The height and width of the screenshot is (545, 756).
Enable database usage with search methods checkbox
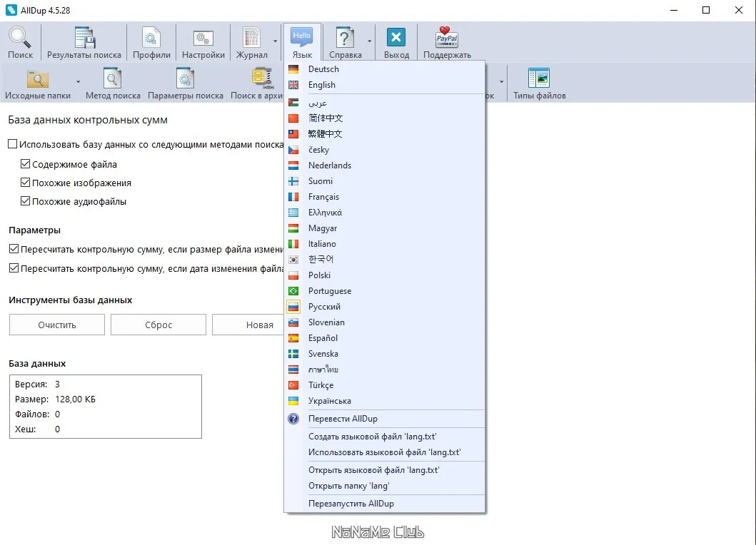point(13,144)
